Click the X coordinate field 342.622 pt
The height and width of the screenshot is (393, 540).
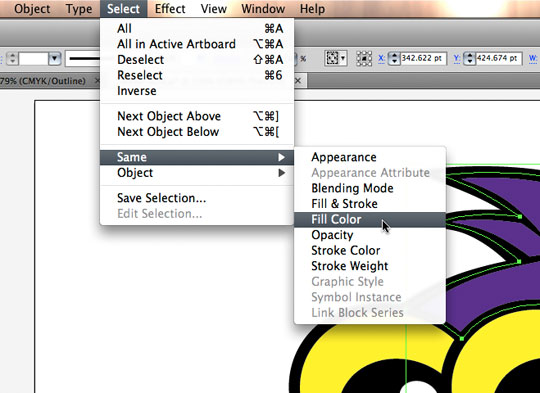coord(423,58)
